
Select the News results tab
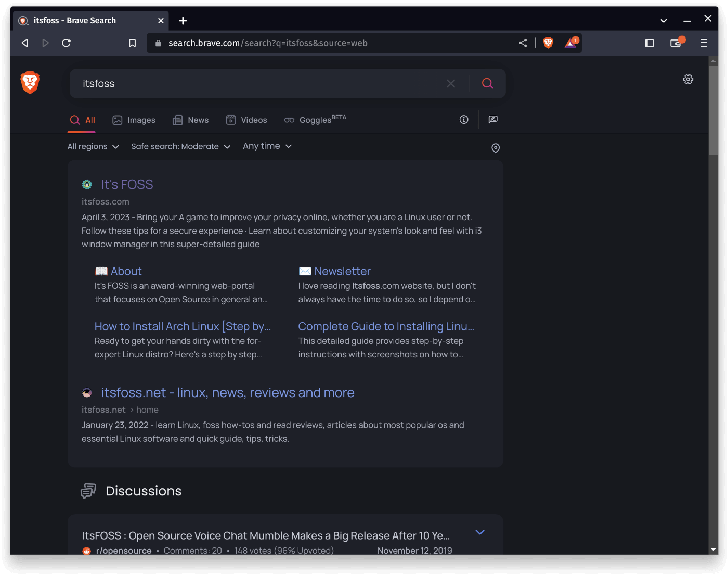tap(190, 120)
